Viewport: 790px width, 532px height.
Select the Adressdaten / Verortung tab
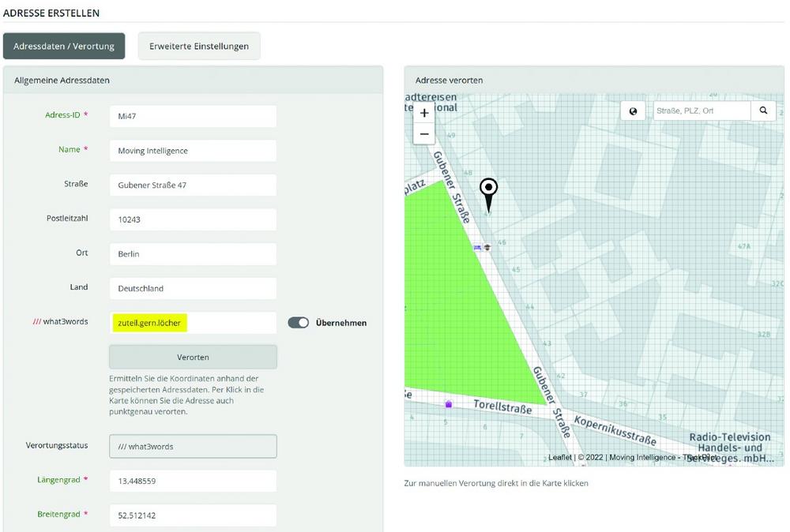click(x=64, y=46)
